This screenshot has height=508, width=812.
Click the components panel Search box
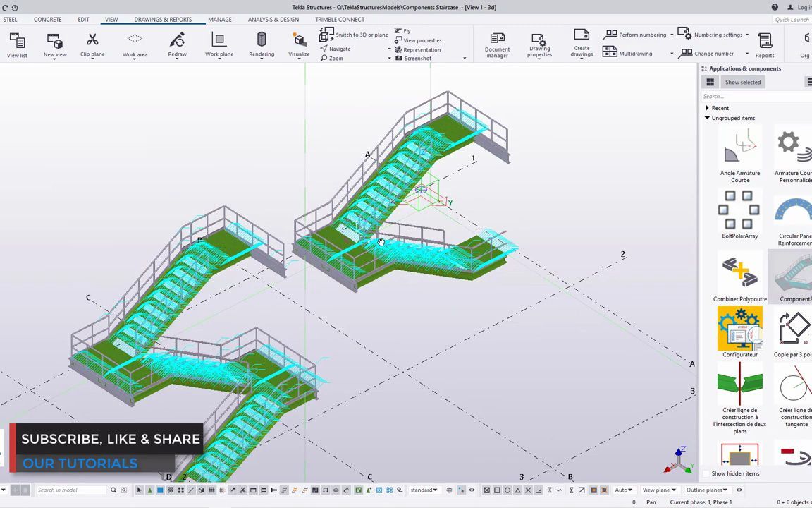[x=756, y=96]
